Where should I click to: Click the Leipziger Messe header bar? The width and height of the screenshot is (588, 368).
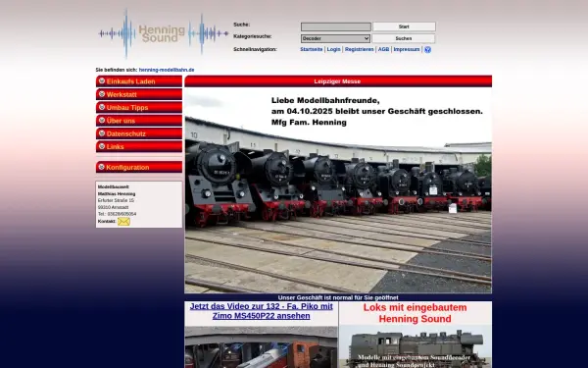pos(338,81)
